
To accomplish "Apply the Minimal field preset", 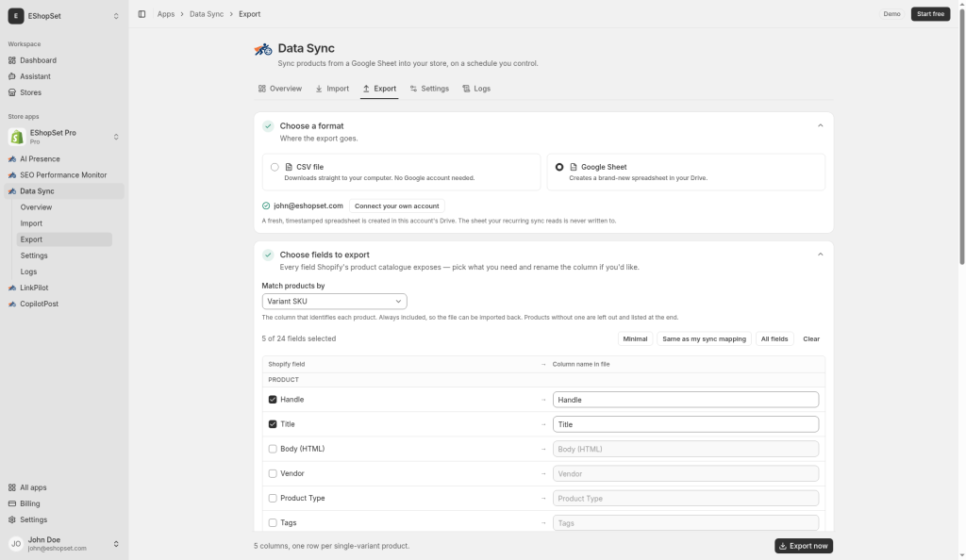I will (x=635, y=339).
